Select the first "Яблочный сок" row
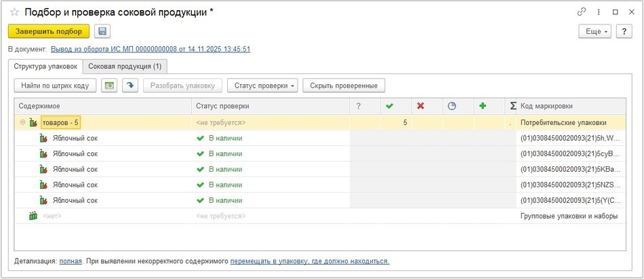 click(x=75, y=138)
